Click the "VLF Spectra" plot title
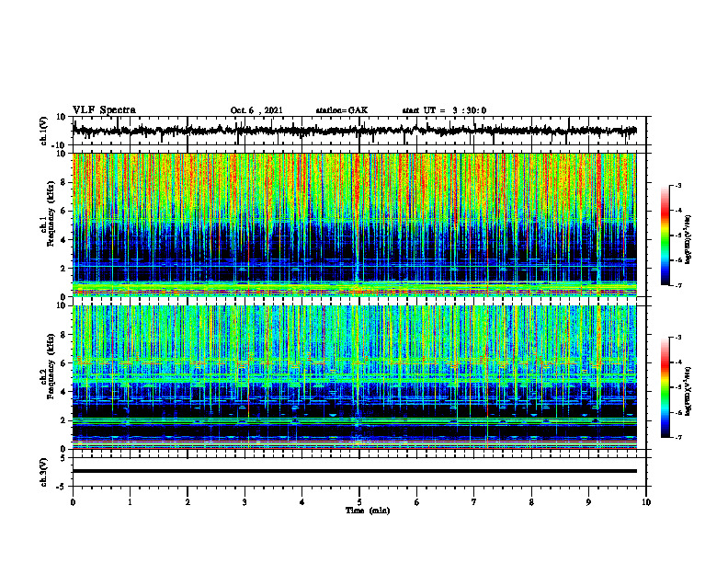The height and width of the screenshot is (563, 728). point(104,109)
